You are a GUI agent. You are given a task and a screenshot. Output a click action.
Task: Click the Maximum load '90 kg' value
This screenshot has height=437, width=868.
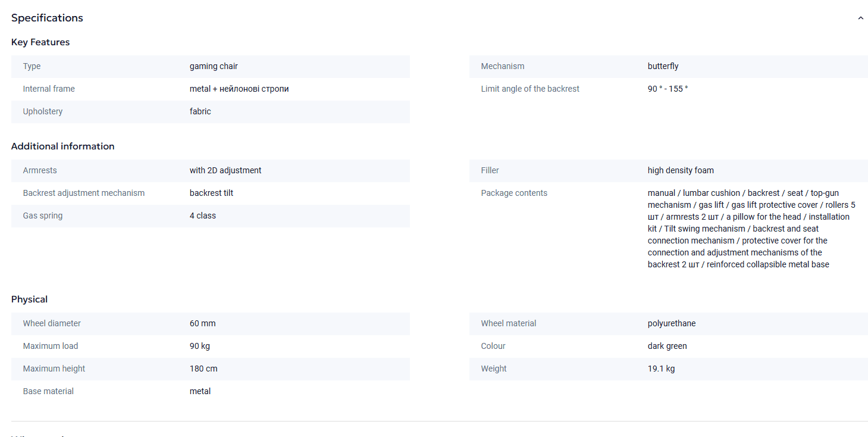[x=200, y=346]
